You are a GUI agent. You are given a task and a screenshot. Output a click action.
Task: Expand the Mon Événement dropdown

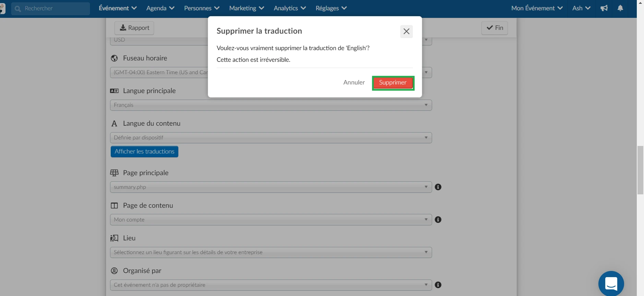pos(537,8)
